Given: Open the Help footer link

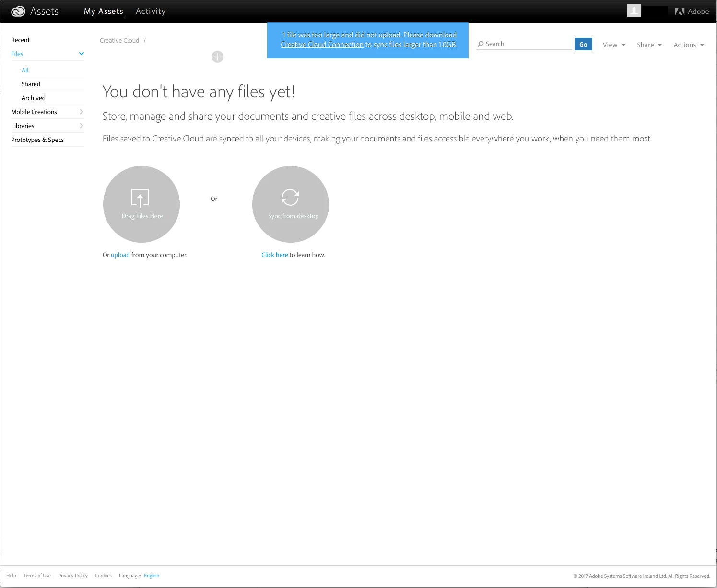Looking at the screenshot, I should click(11, 576).
